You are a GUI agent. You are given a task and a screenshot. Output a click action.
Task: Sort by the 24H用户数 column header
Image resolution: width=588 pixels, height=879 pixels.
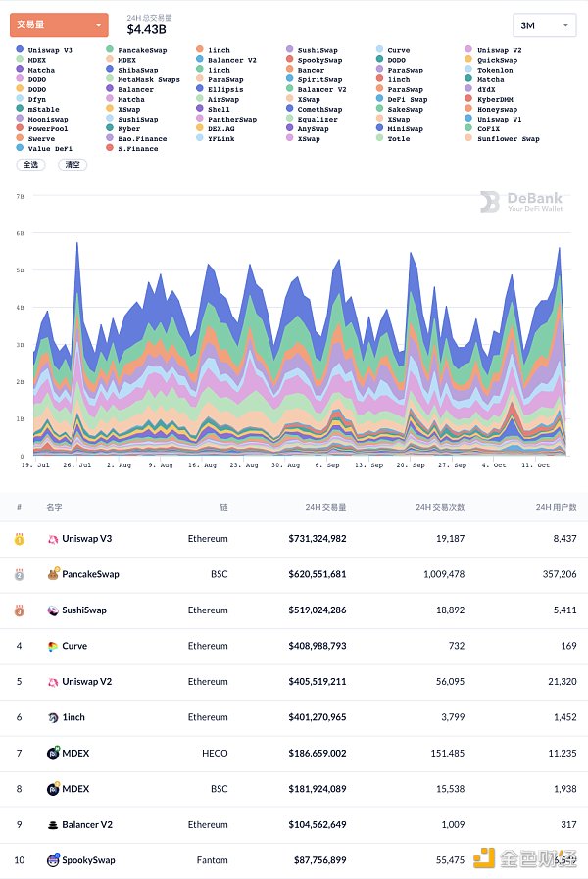point(553,507)
